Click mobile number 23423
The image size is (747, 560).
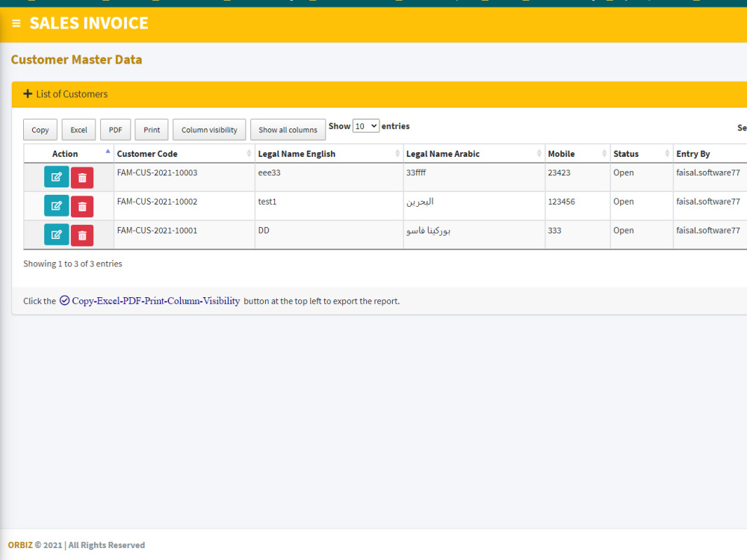pos(559,172)
